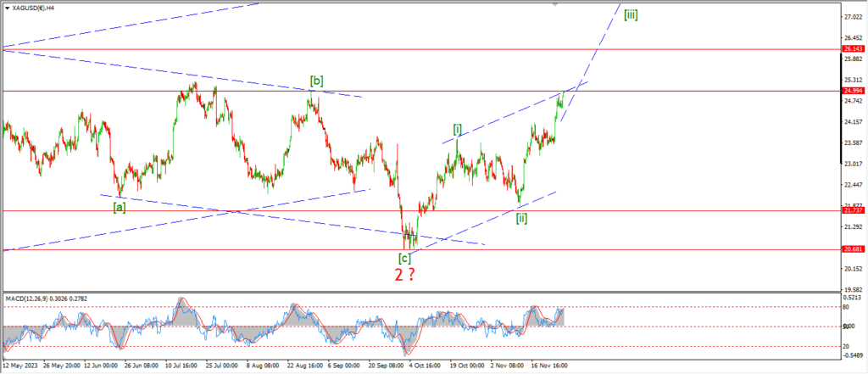Select the green [a] wave label
868x374 pixels.
coord(120,206)
